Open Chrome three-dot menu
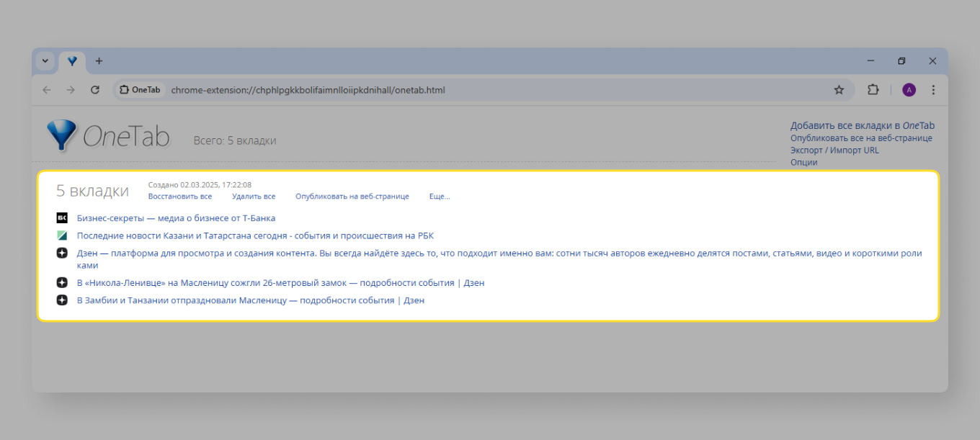The height and width of the screenshot is (440, 980). (933, 90)
